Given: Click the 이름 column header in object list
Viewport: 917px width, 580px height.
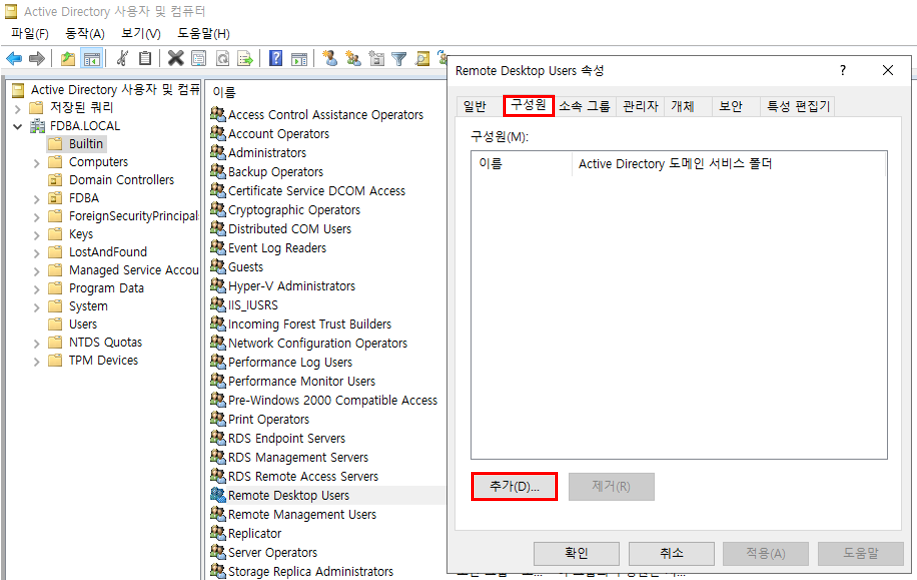Looking at the screenshot, I should pos(224,92).
